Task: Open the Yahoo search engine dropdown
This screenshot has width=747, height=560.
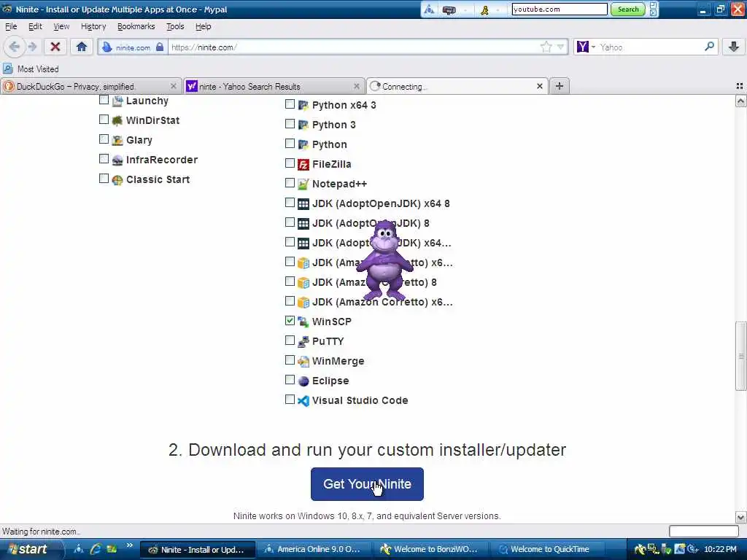Action: (x=593, y=47)
